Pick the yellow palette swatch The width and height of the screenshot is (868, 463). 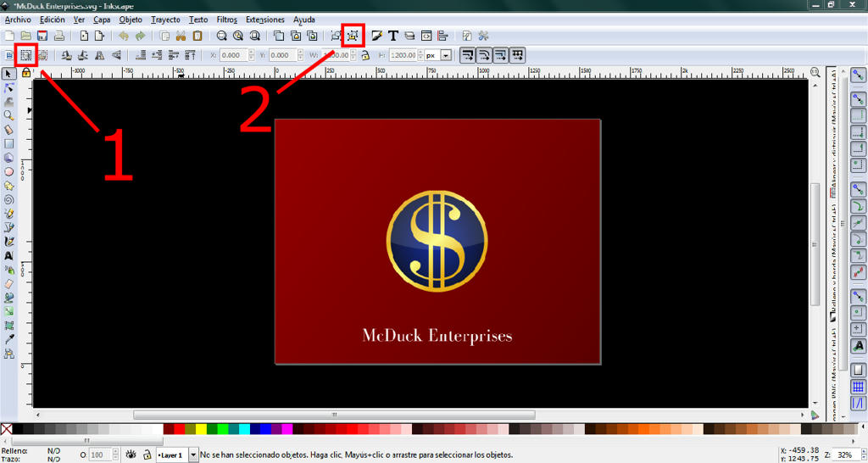[x=201, y=429]
